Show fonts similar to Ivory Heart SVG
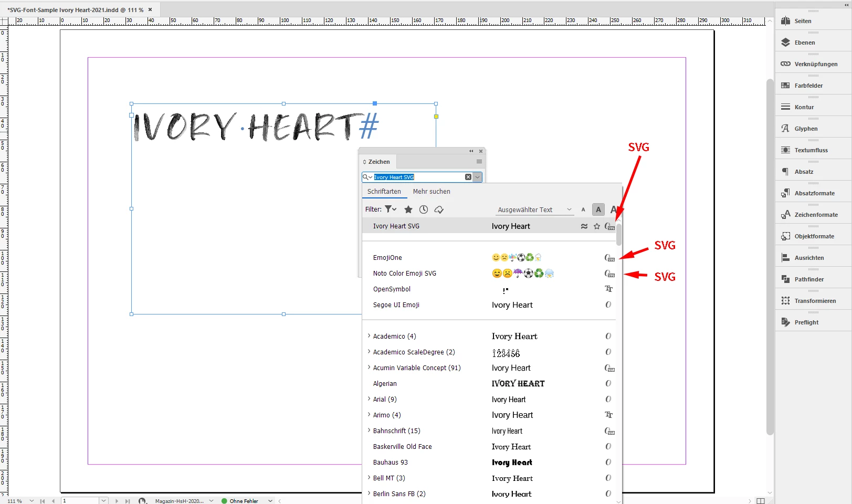 [584, 226]
